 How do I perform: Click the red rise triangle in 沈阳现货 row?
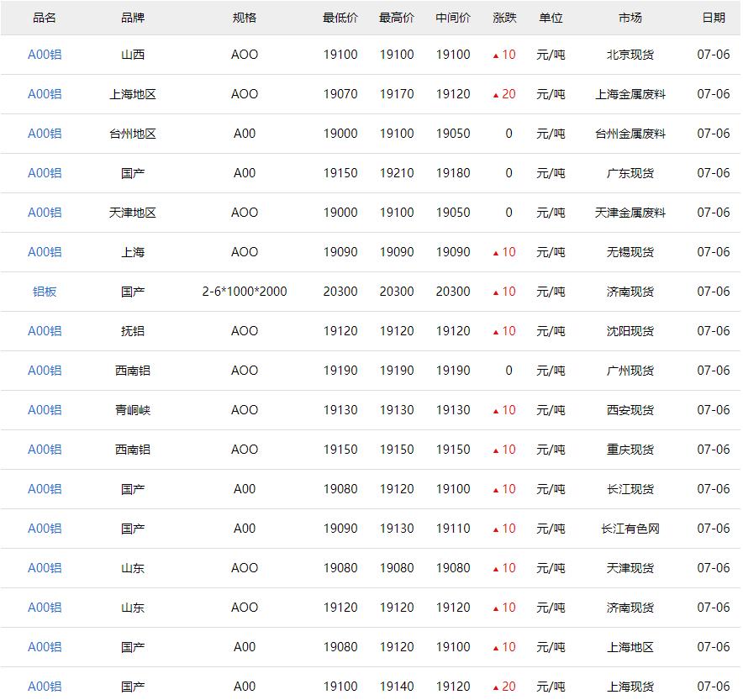(x=496, y=332)
